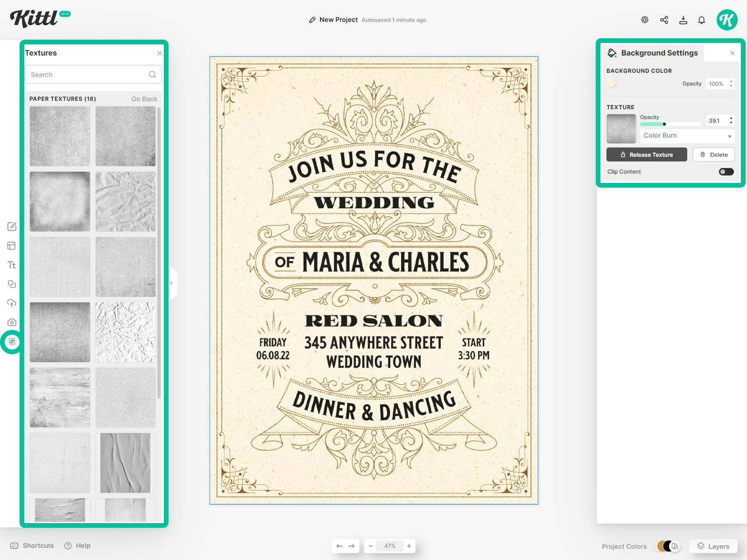Select the crumpled white paper texture thumbnail
This screenshot has width=747, height=560.
click(126, 332)
